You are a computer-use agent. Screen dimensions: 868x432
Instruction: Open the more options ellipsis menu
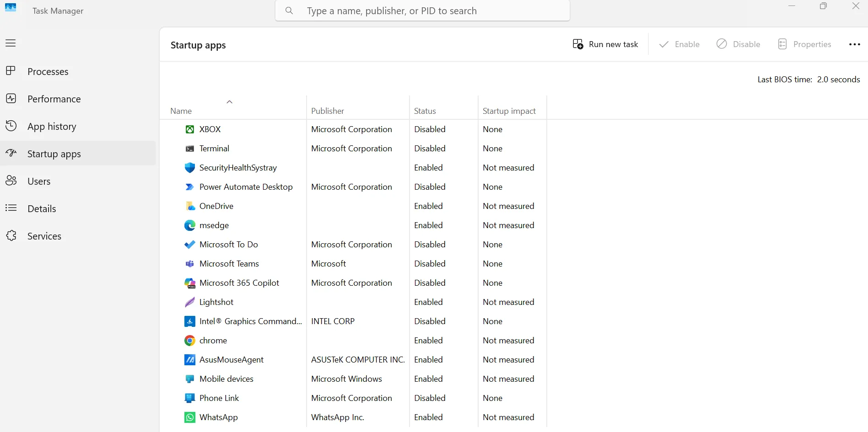click(854, 44)
